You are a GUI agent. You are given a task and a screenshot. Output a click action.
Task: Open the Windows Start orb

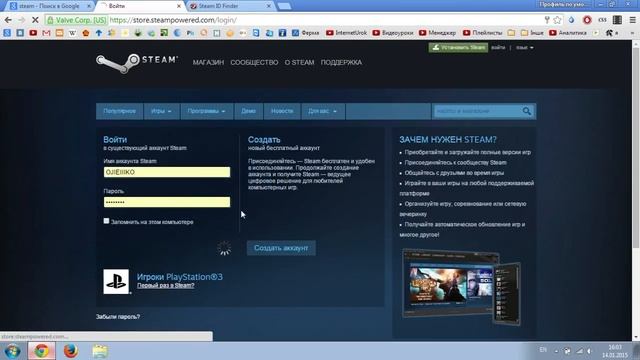[12, 351]
